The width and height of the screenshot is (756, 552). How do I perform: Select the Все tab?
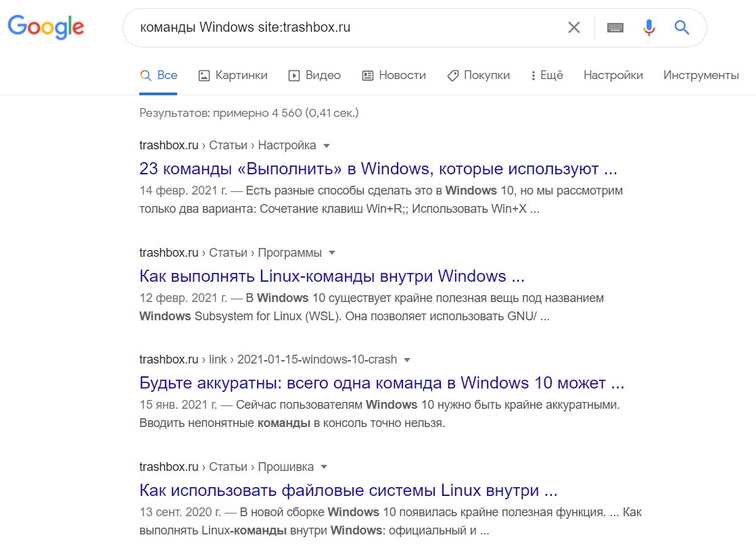point(159,75)
